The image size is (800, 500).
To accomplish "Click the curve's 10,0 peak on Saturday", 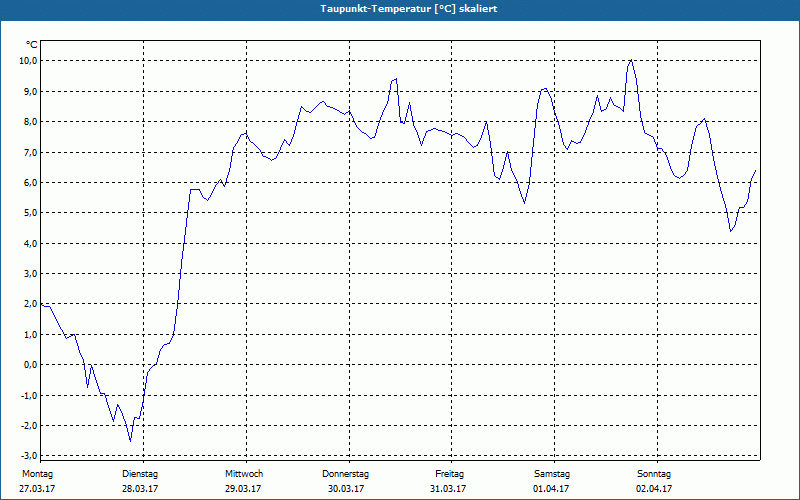I will [x=631, y=60].
